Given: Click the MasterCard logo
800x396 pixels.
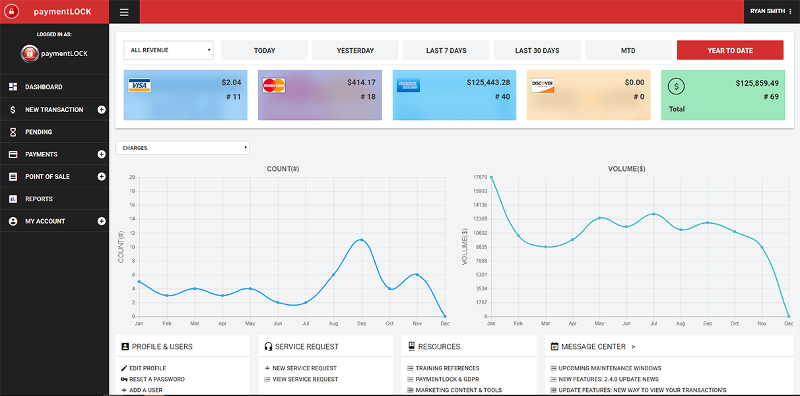Looking at the screenshot, I should coord(274,85).
